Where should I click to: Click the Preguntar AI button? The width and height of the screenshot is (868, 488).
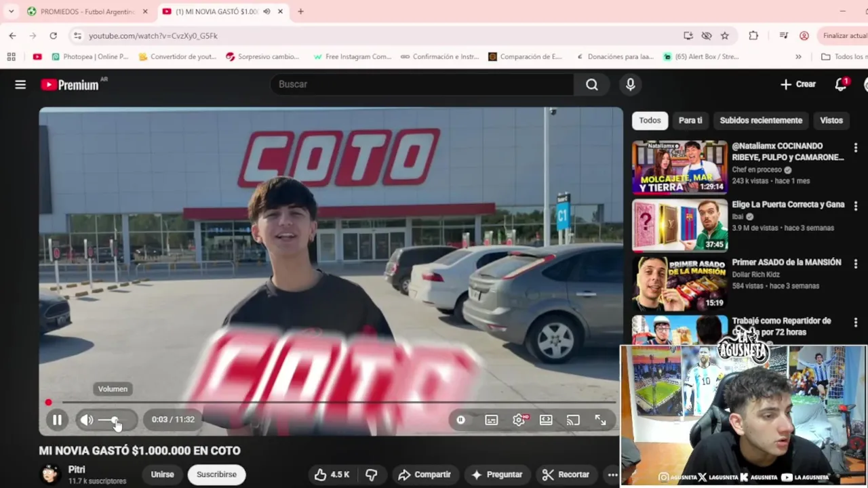coord(497,474)
